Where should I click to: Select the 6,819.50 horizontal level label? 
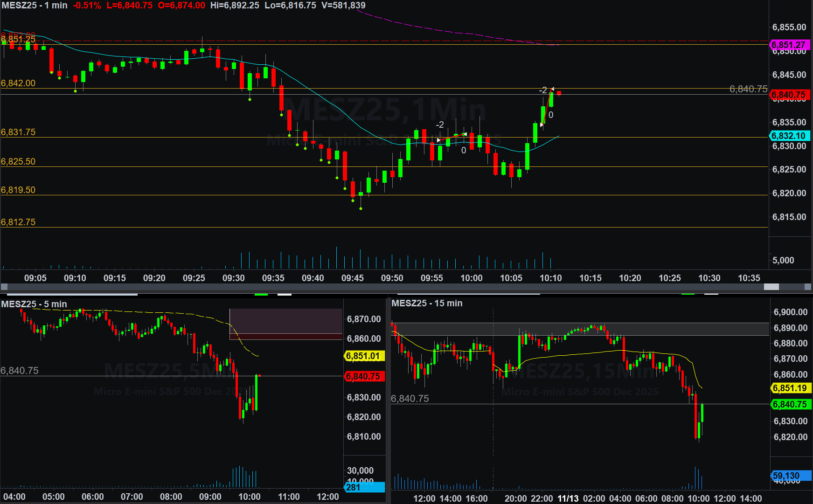18,190
